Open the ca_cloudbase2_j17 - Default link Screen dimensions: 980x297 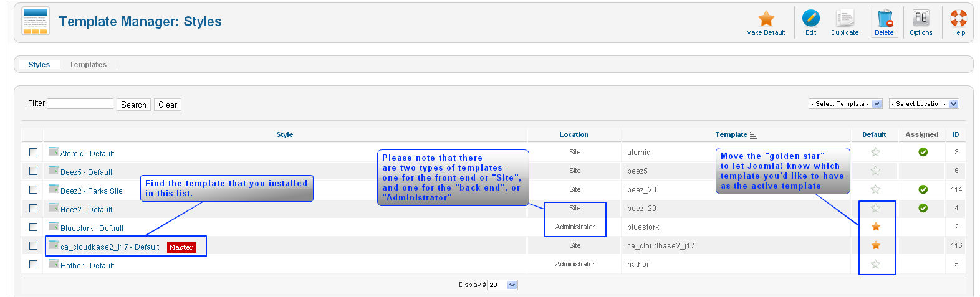coord(110,247)
